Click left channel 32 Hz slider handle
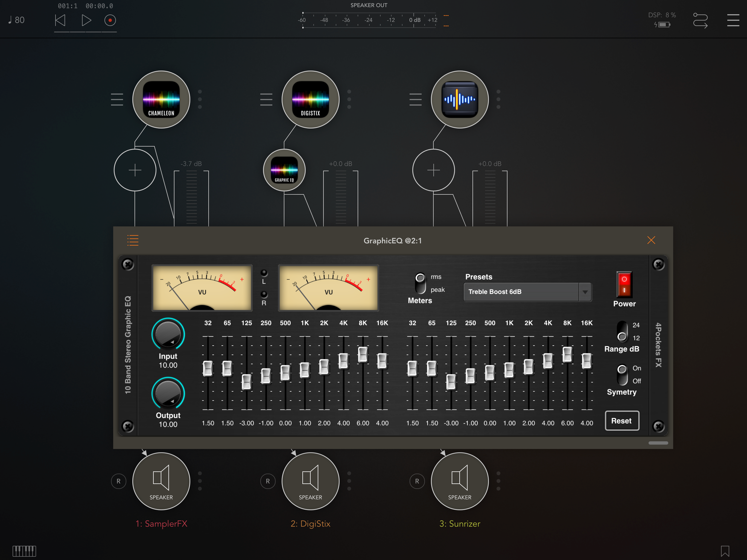The height and width of the screenshot is (560, 747). pyautogui.click(x=208, y=368)
